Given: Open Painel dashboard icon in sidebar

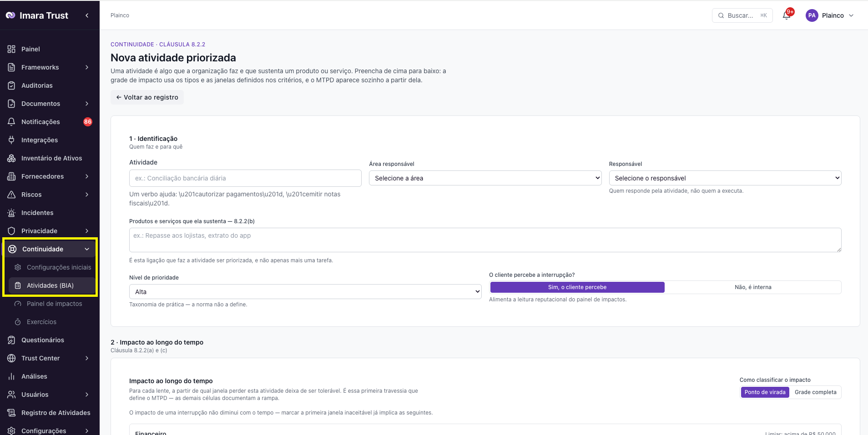Looking at the screenshot, I should point(11,49).
